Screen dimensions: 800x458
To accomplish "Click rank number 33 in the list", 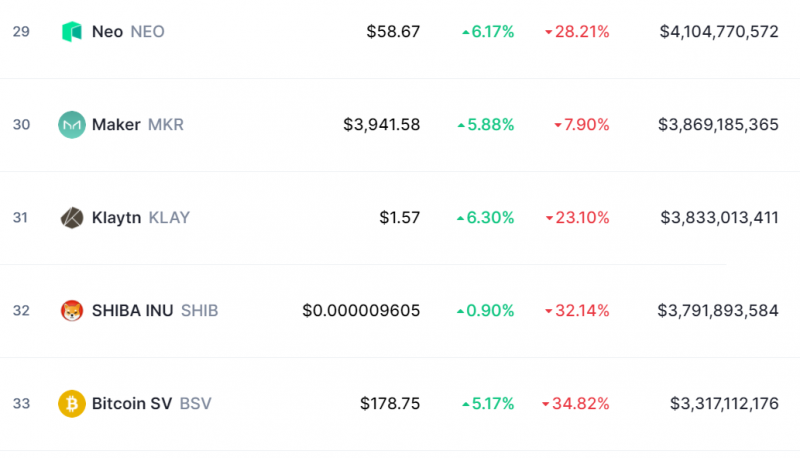I will coord(21,403).
